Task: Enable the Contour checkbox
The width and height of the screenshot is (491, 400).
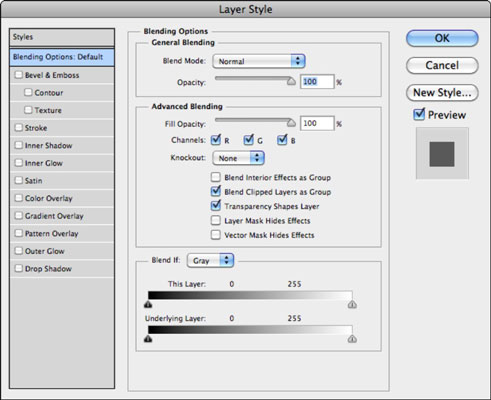Action: 28,92
